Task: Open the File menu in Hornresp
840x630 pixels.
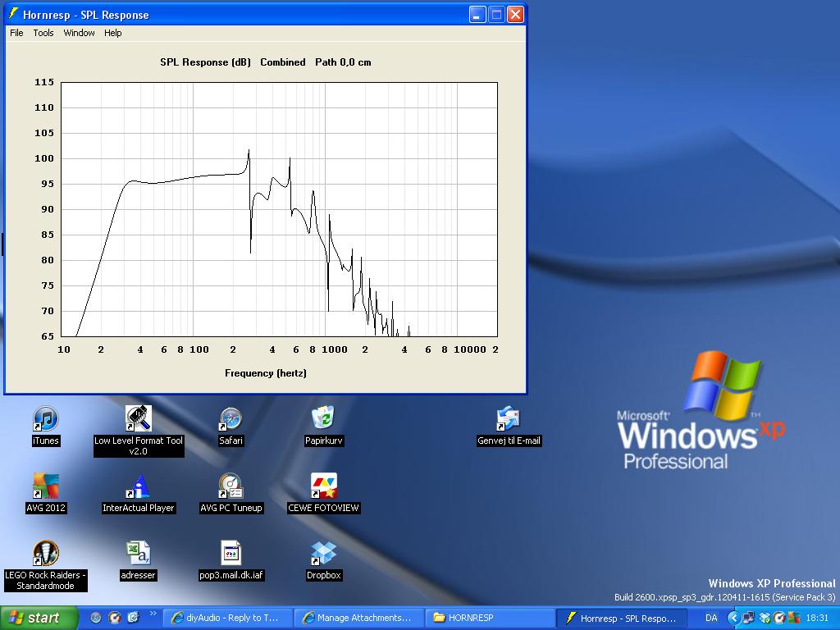Action: pyautogui.click(x=16, y=33)
